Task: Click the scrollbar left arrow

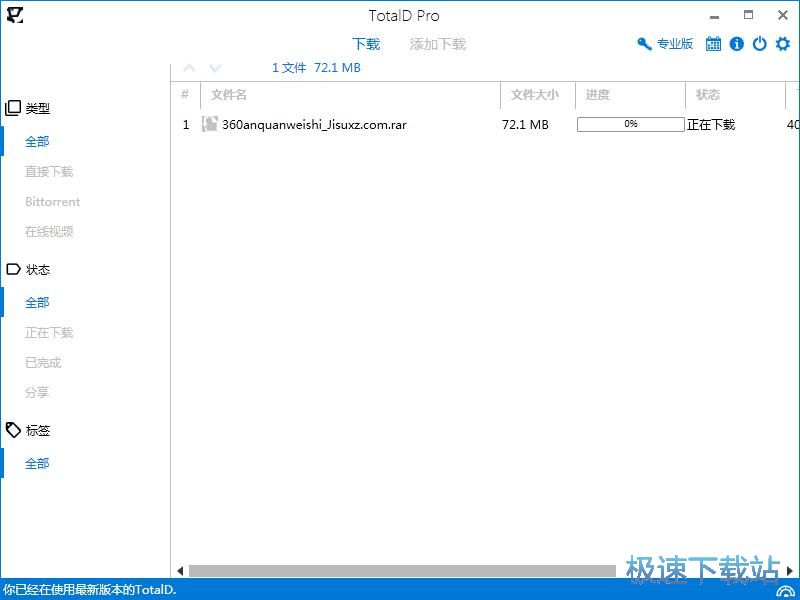Action: [180, 570]
